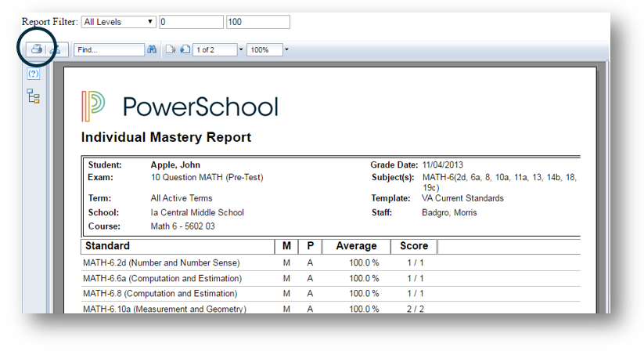Screen dimensions: 644x351
Task: Click grade date 11/04/2013
Action: [442, 165]
